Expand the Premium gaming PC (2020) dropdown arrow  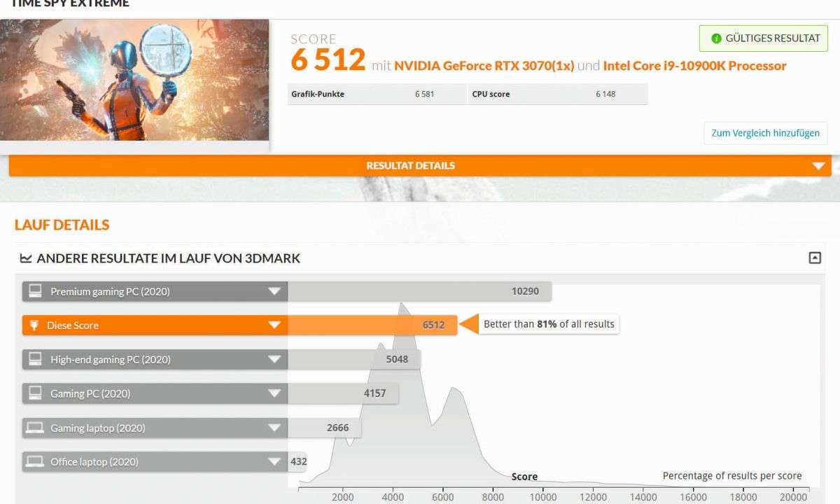tap(274, 291)
